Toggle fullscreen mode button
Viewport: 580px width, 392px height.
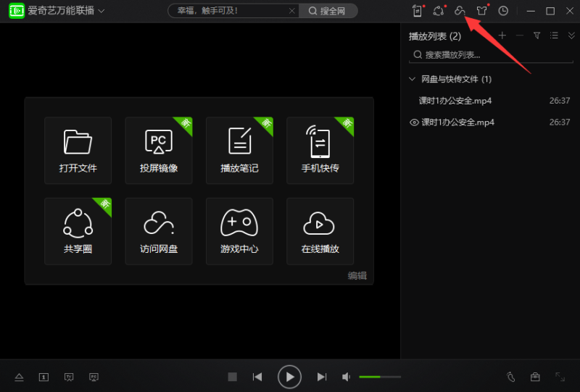(x=560, y=377)
